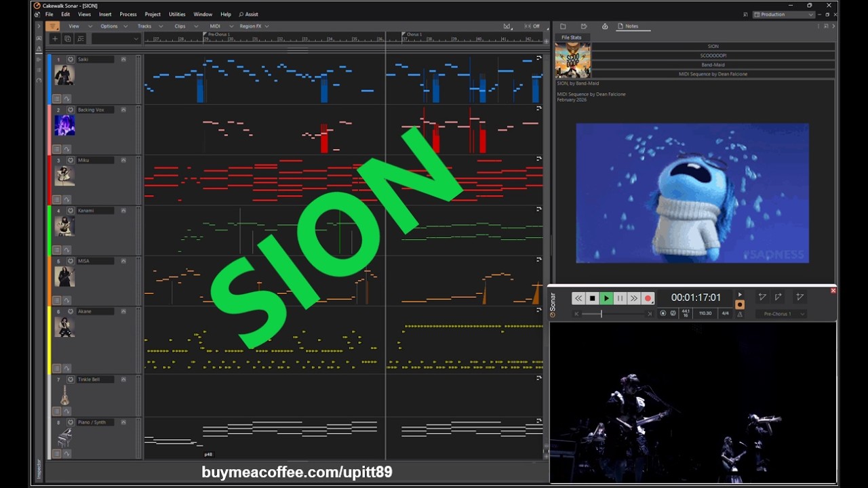
Task: Click the red Record button
Action: coord(648,298)
